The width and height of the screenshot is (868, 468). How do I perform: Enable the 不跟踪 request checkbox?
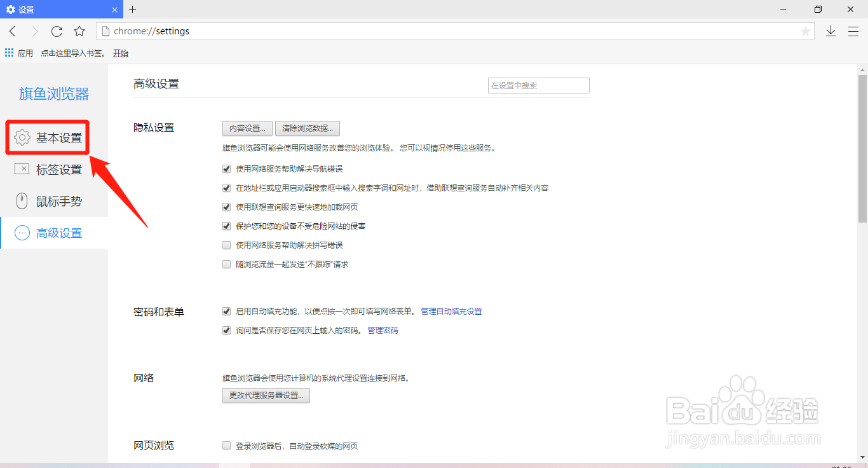click(x=226, y=264)
